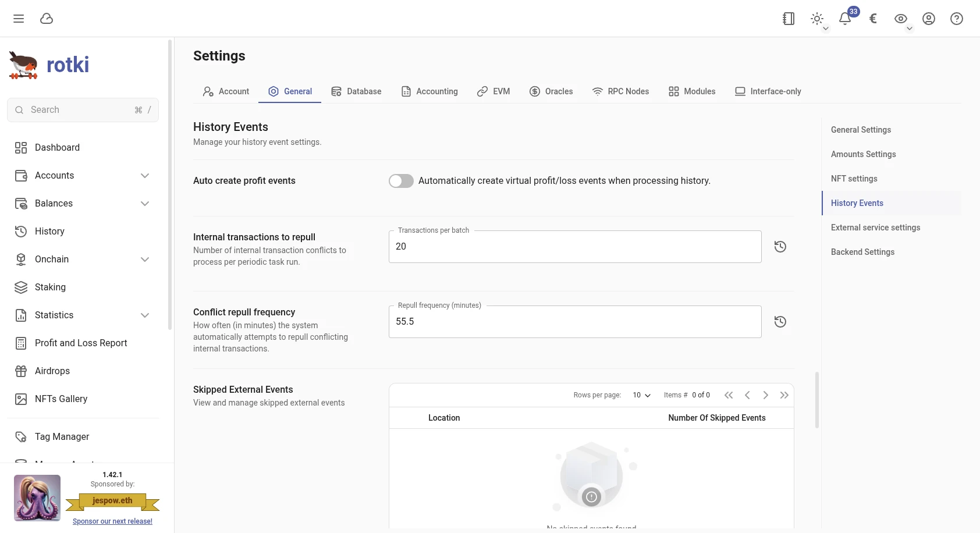Screen dimensions: 980x533
Task: Click the notebook journal icon in header
Action: pyautogui.click(x=789, y=19)
